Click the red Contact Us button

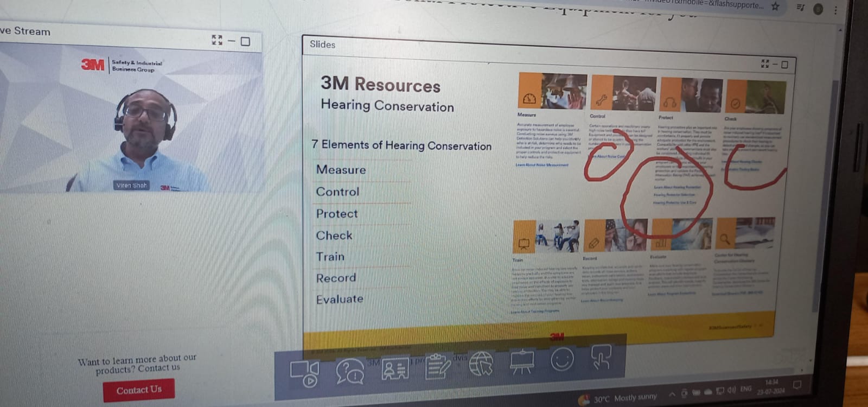pyautogui.click(x=139, y=390)
